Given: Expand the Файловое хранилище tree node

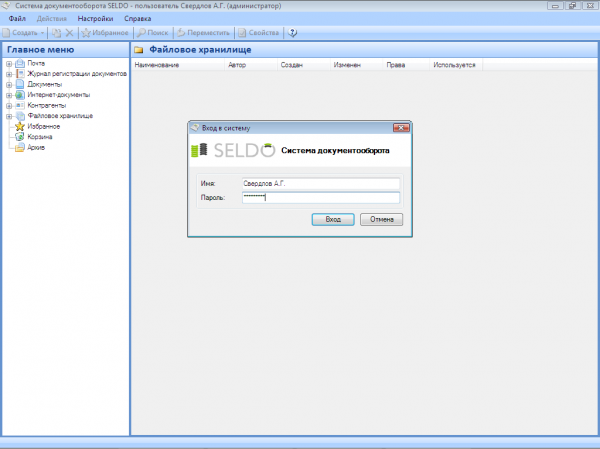Looking at the screenshot, I should pos(9,116).
